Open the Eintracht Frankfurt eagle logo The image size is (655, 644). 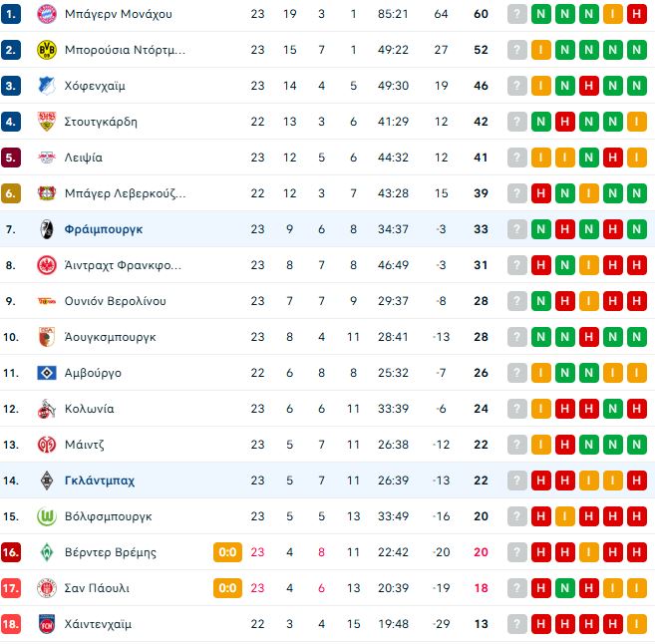tap(45, 265)
